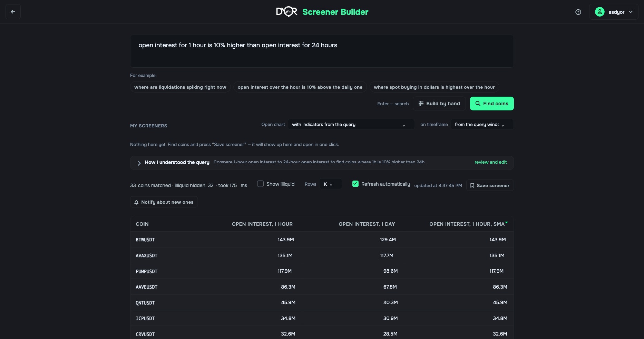Open the help question mark icon
Image resolution: width=644 pixels, height=339 pixels.
click(x=578, y=12)
